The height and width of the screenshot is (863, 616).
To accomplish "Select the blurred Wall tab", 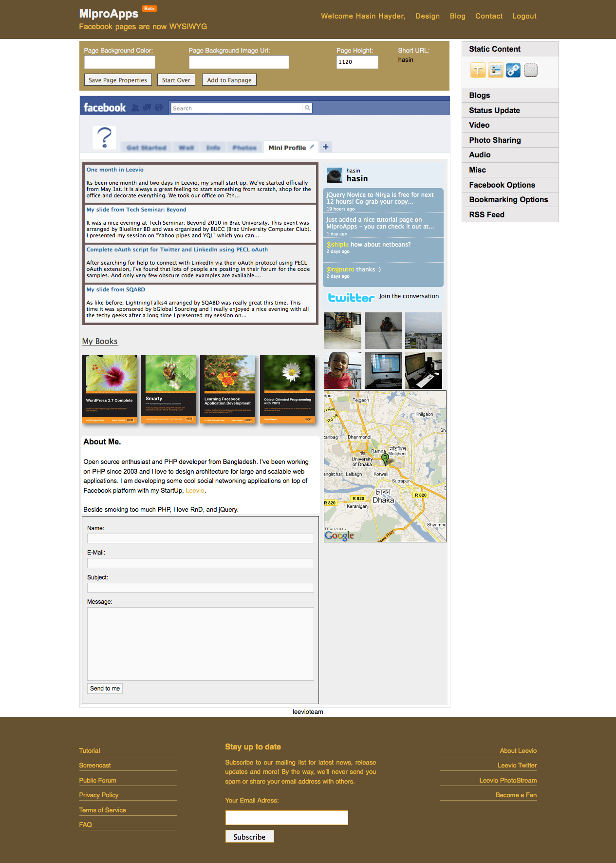I will coord(187,148).
